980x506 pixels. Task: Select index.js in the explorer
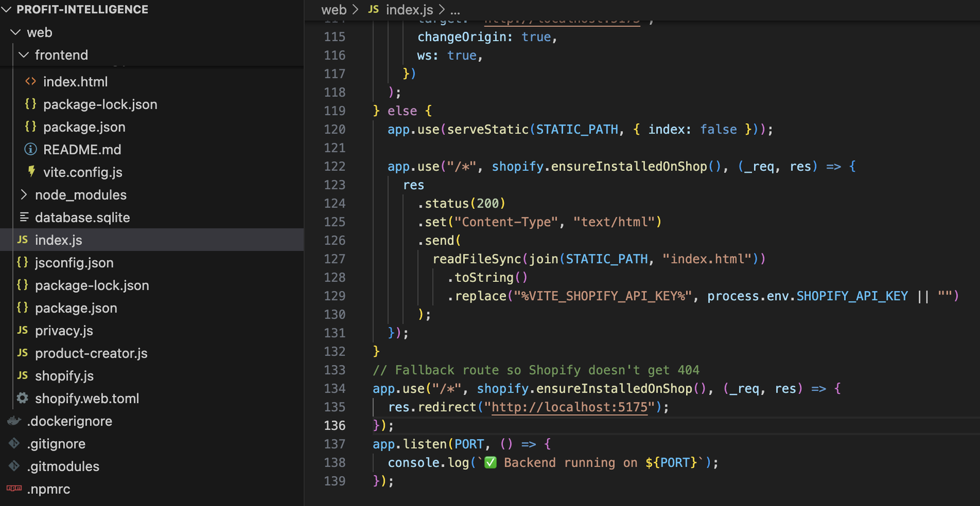pos(58,240)
